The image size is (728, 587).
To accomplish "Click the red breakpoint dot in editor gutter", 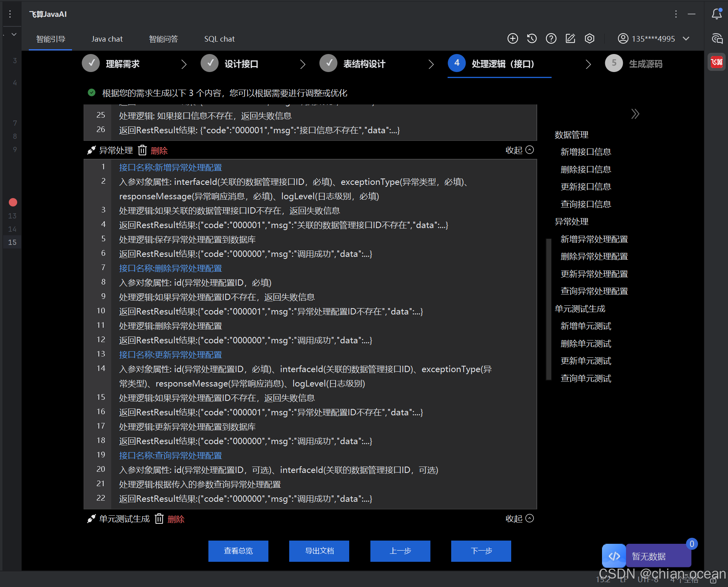I will tap(13, 202).
